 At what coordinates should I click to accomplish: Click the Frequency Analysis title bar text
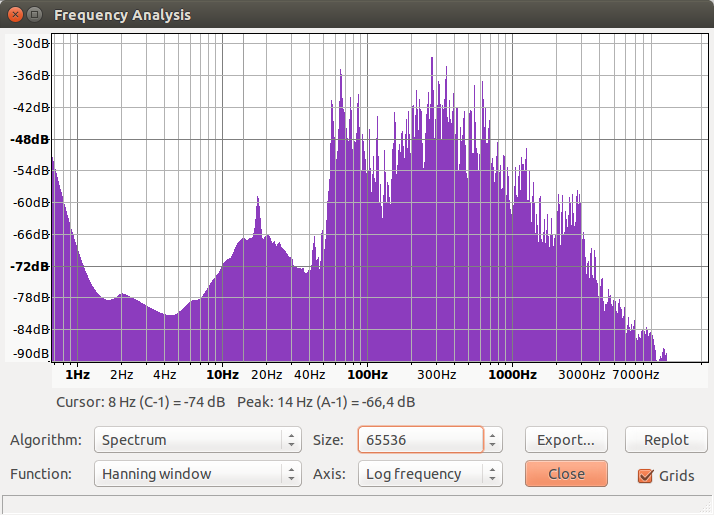coord(122,15)
